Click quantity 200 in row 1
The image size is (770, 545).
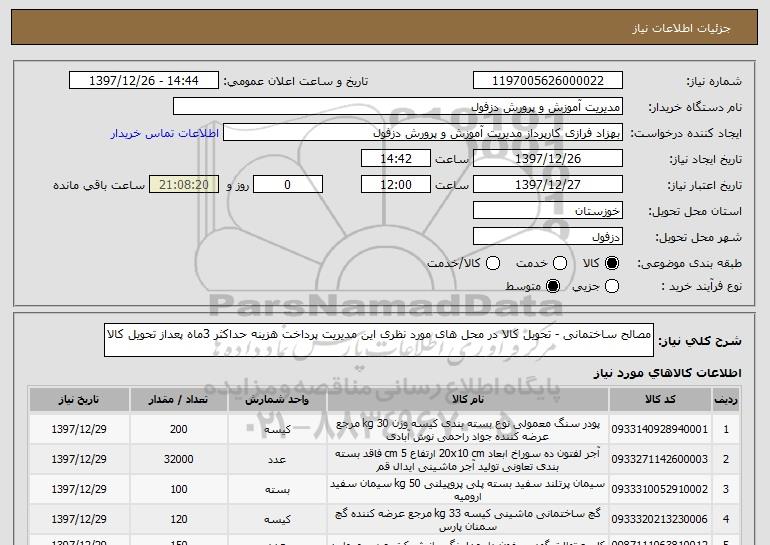(x=179, y=429)
